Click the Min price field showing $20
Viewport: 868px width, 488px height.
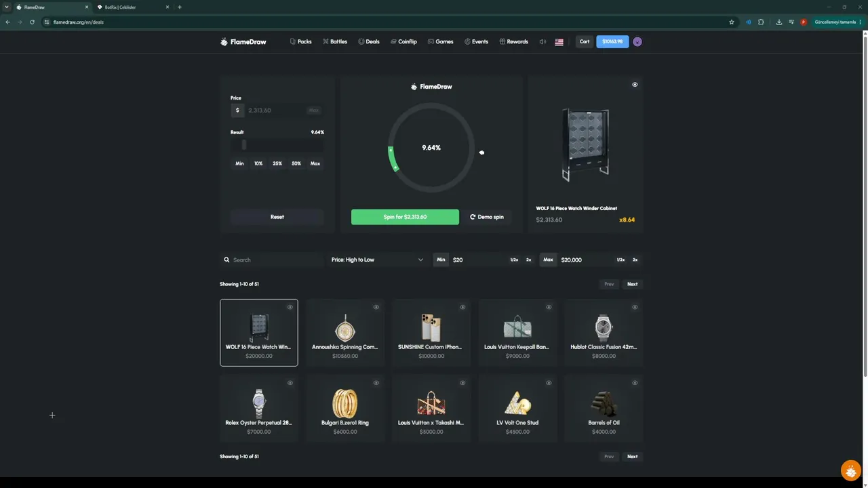(479, 260)
